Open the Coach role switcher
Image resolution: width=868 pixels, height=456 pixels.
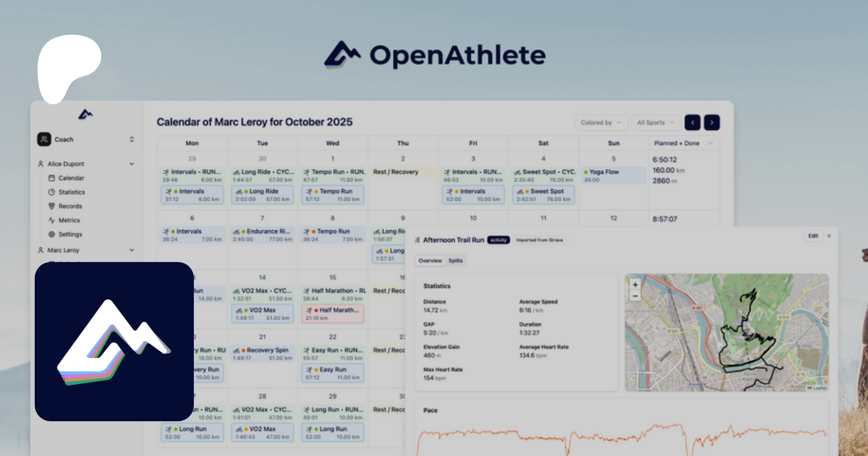tap(132, 139)
